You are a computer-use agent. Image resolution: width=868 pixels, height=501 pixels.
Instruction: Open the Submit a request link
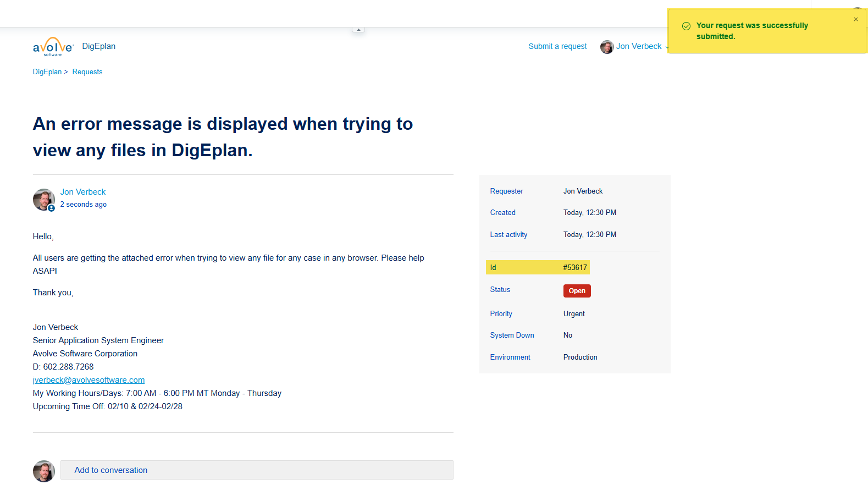pyautogui.click(x=557, y=47)
